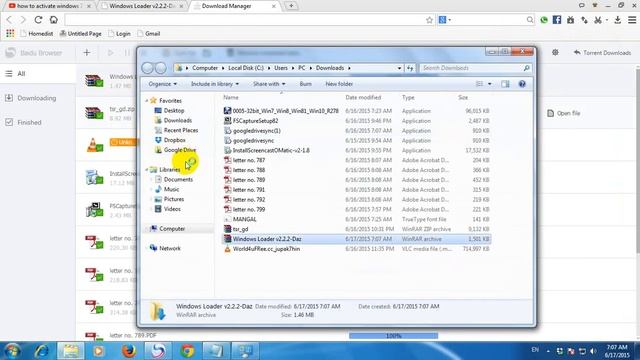The height and width of the screenshot is (360, 640).
Task: Click the refresh icon beside Explorer address bar
Action: coord(410,68)
